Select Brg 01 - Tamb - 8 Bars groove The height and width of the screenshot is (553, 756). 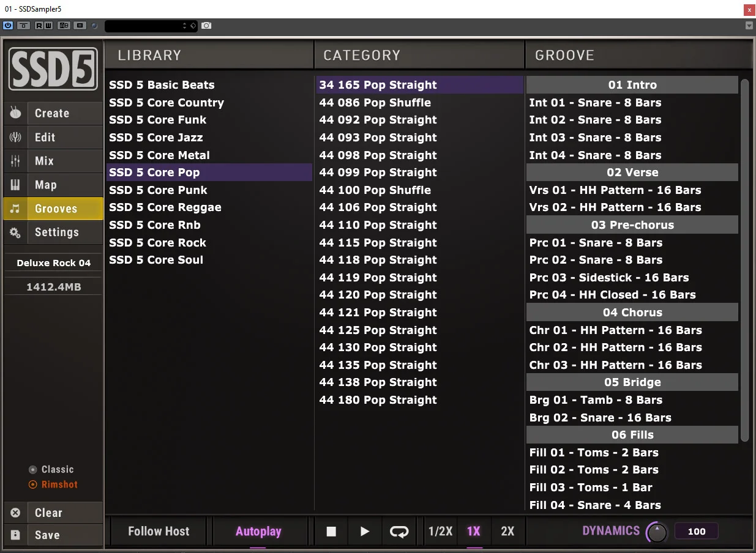coord(632,400)
